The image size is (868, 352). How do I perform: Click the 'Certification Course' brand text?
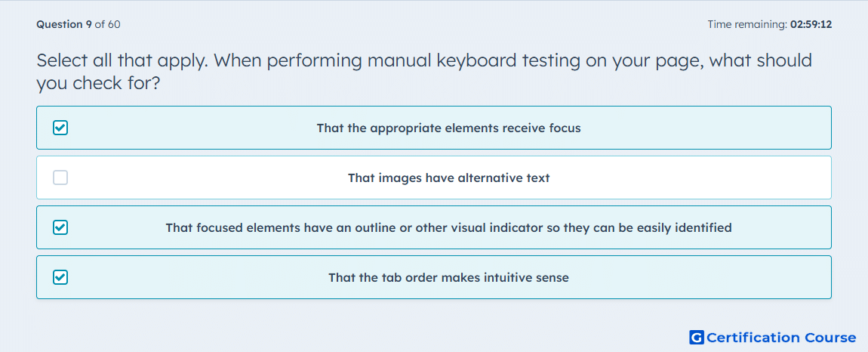(x=781, y=338)
